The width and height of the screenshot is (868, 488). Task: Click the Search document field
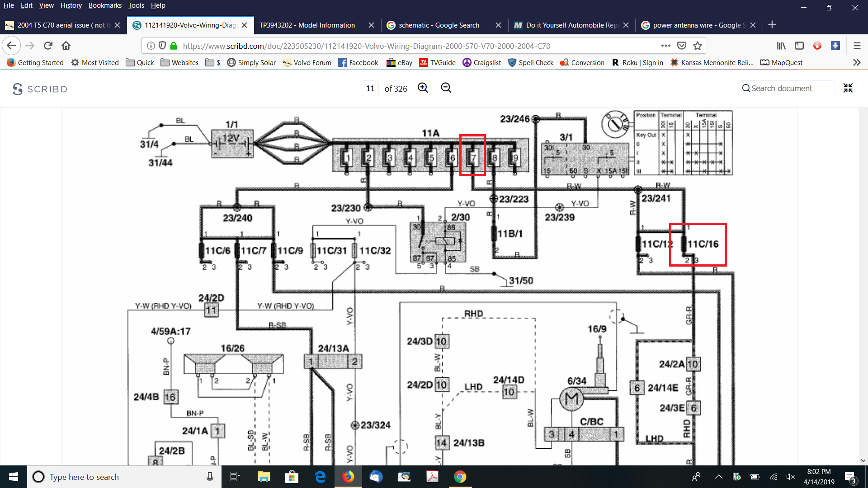(x=787, y=89)
